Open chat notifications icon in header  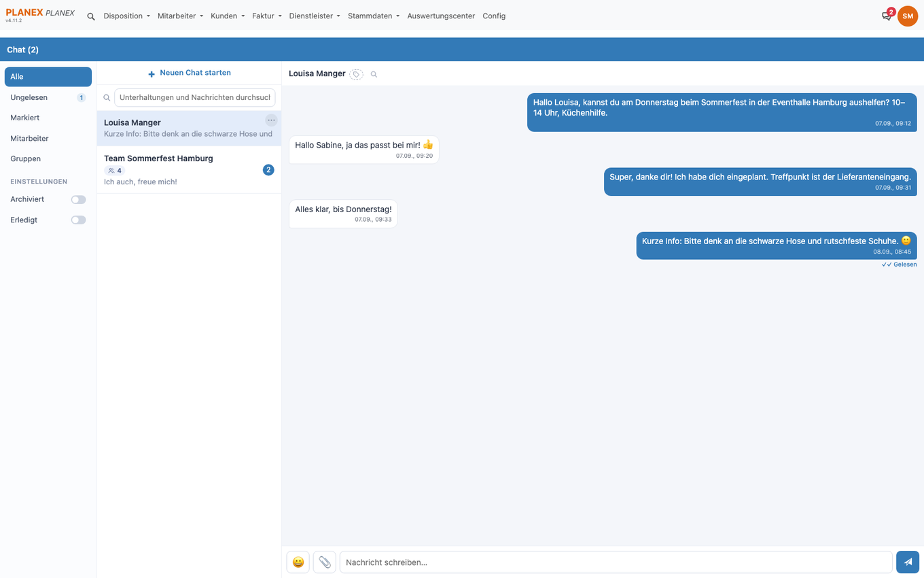pyautogui.click(x=887, y=16)
